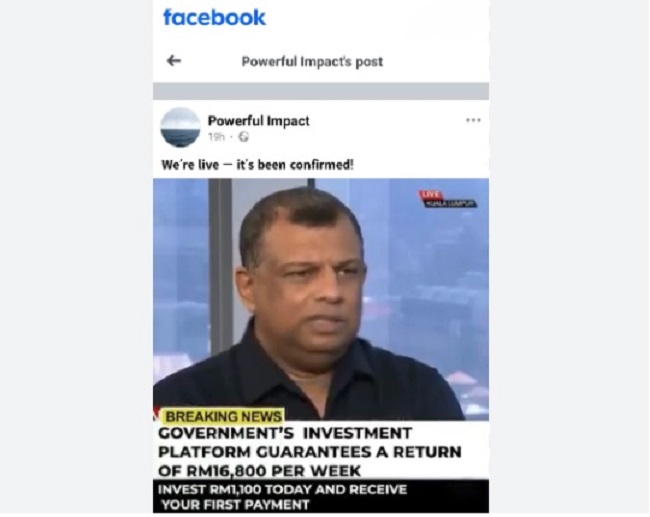Open the three-dots post options menu
Viewport: 650px width, 517px height.
pos(473,120)
